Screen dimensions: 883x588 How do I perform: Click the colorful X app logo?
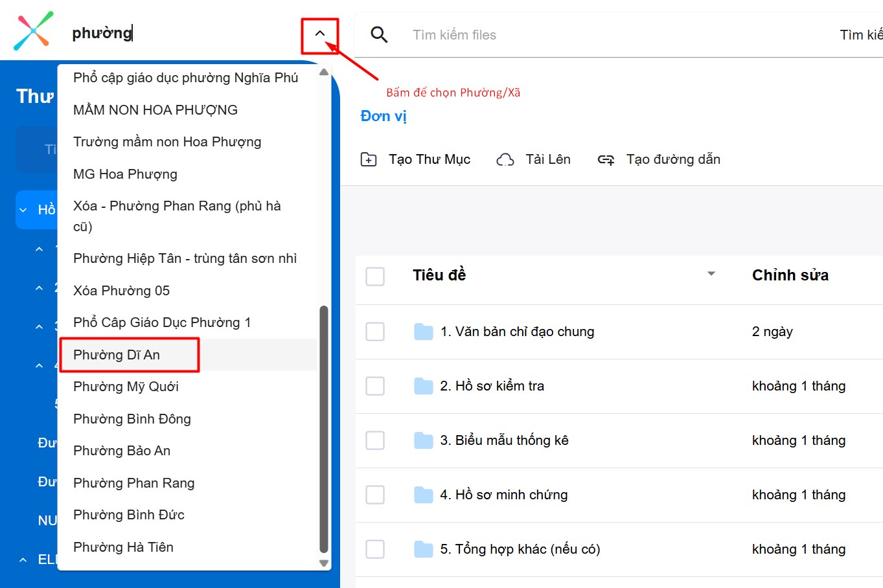(34, 31)
